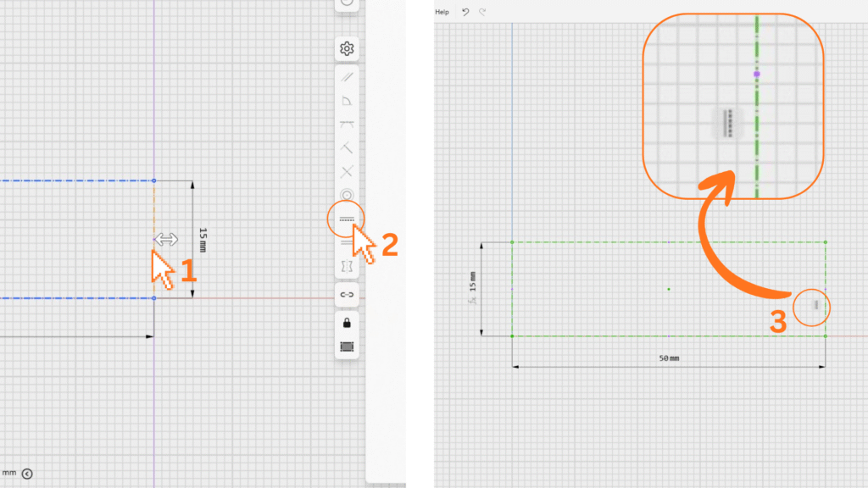Click the fx 15 mm dimension on right sketch
868x488 pixels.
(x=474, y=288)
